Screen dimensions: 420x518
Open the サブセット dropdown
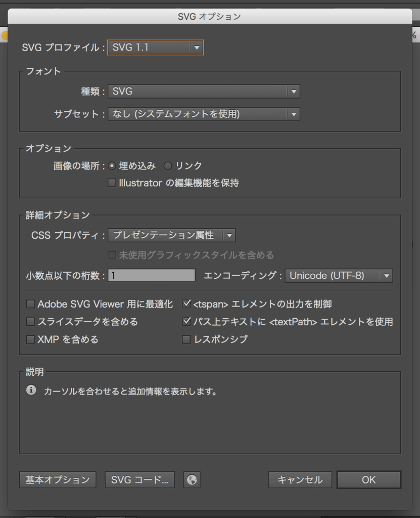pos(204,114)
